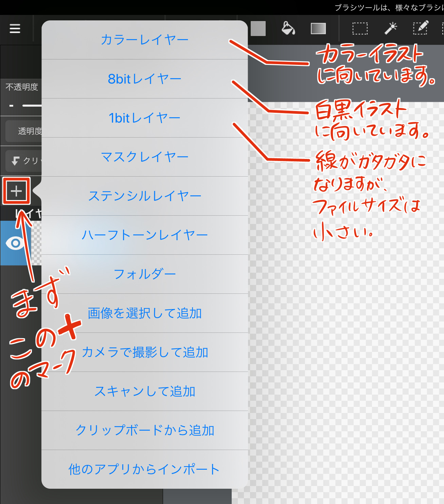Create a new フォルダー
Screen dimensions: 444x504
145,274
